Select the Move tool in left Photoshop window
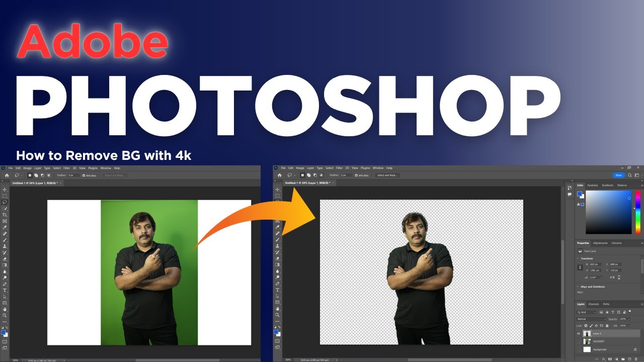644x362 pixels. pos(5,190)
